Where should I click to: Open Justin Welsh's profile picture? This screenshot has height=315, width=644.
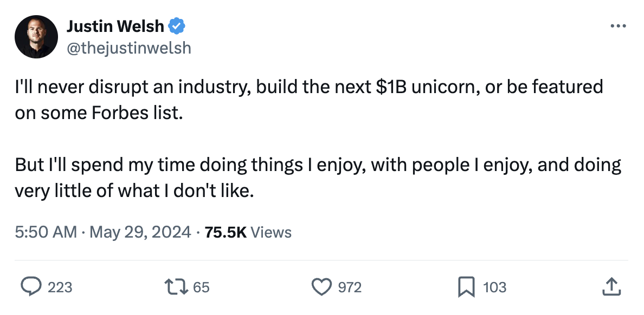[x=36, y=36]
